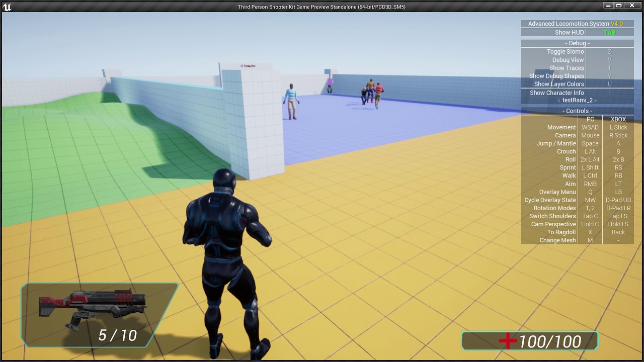Maximize the game preview window
The image size is (644, 362).
tap(619, 6)
